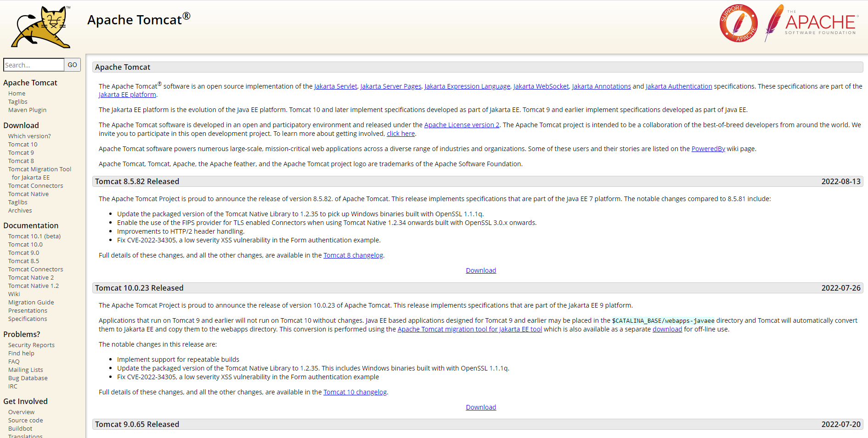Open Apache Tomcat migration tool for Jakarta EE tool link
The image size is (868, 438).
click(x=470, y=329)
